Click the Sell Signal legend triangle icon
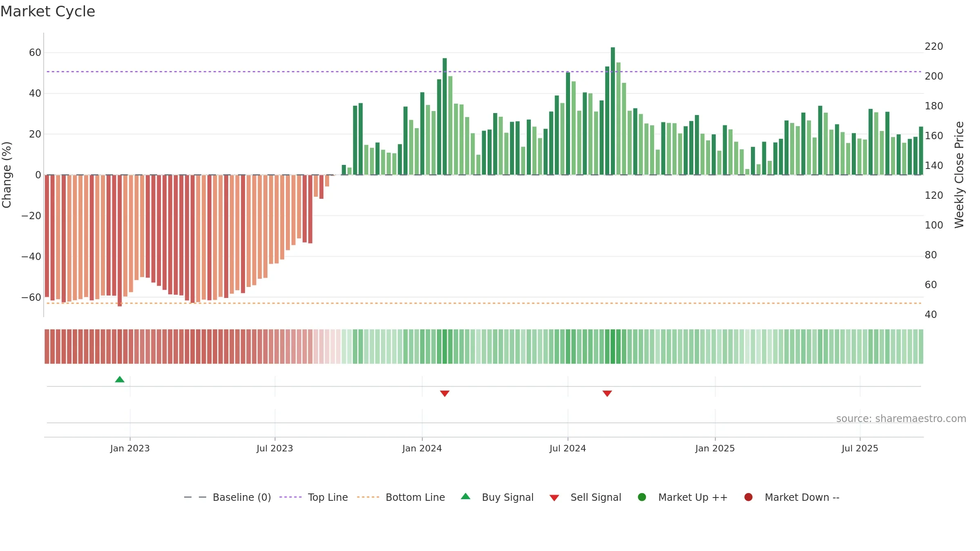 [554, 498]
